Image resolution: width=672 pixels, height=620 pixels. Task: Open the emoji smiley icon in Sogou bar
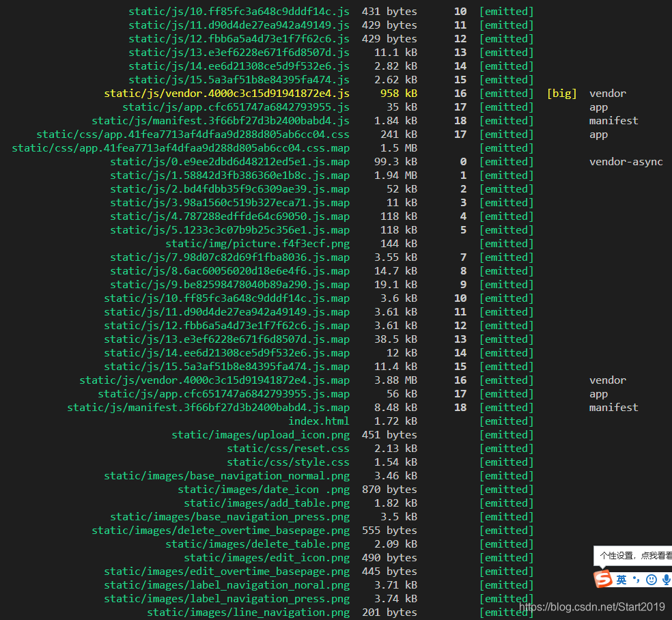[x=651, y=580]
